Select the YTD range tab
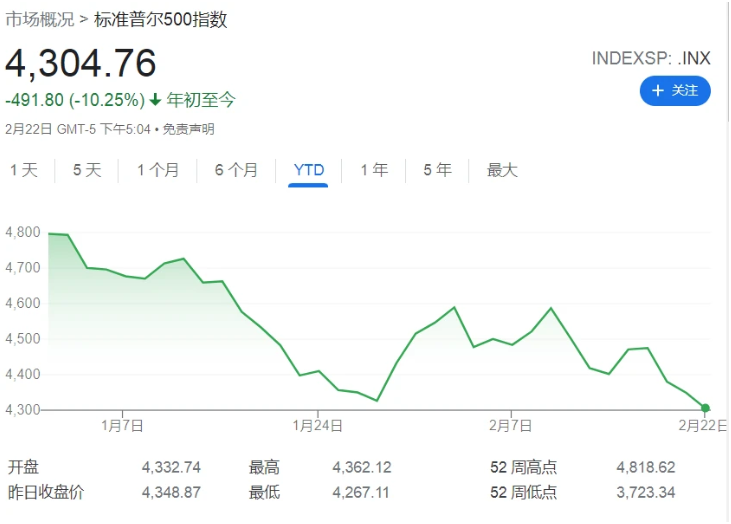Image resolution: width=731 pixels, height=524 pixels. 309,170
